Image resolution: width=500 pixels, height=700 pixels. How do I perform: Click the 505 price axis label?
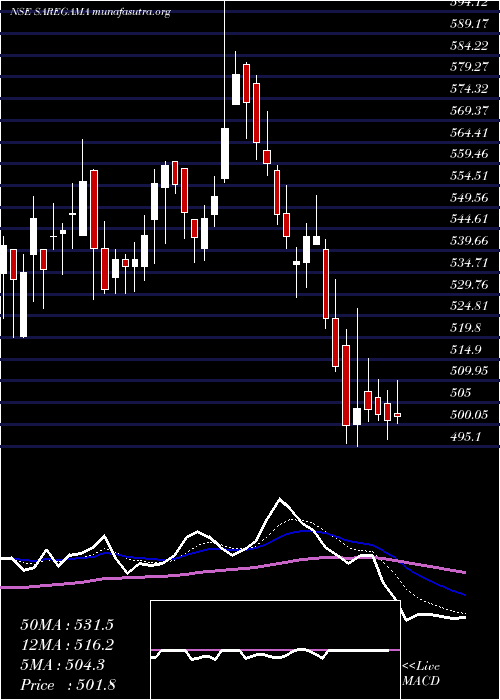pos(461,392)
